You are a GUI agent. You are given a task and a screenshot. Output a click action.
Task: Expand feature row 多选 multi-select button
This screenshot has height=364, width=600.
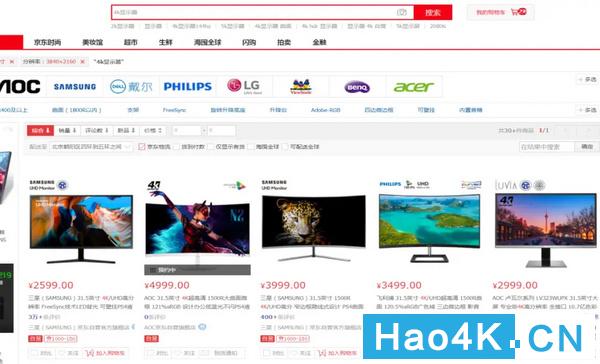(587, 110)
